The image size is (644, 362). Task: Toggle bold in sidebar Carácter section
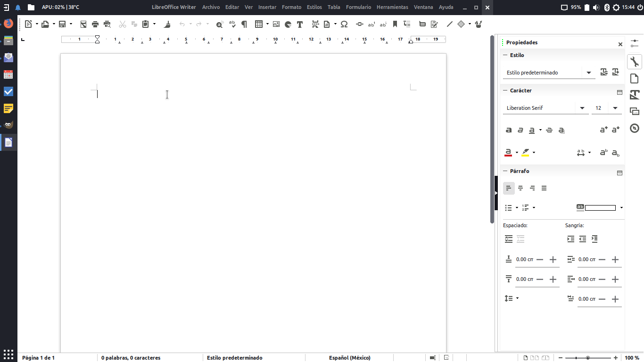tap(509, 130)
